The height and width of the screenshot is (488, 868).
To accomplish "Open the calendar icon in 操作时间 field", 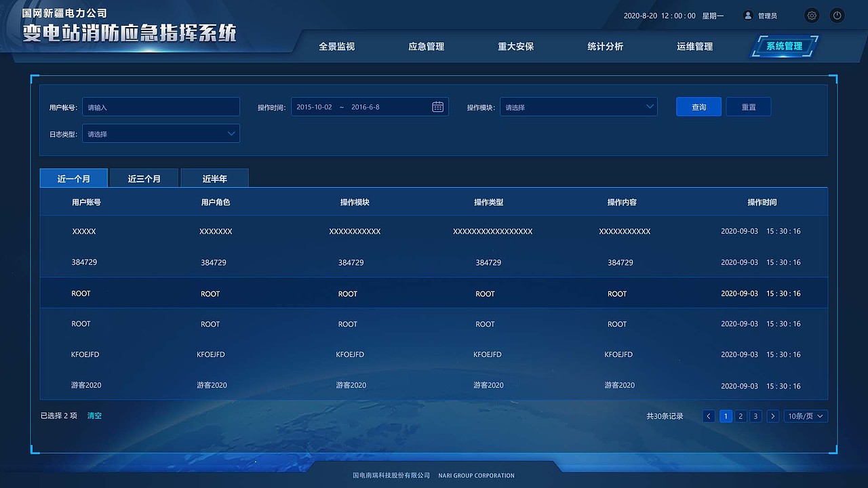I will 437,106.
